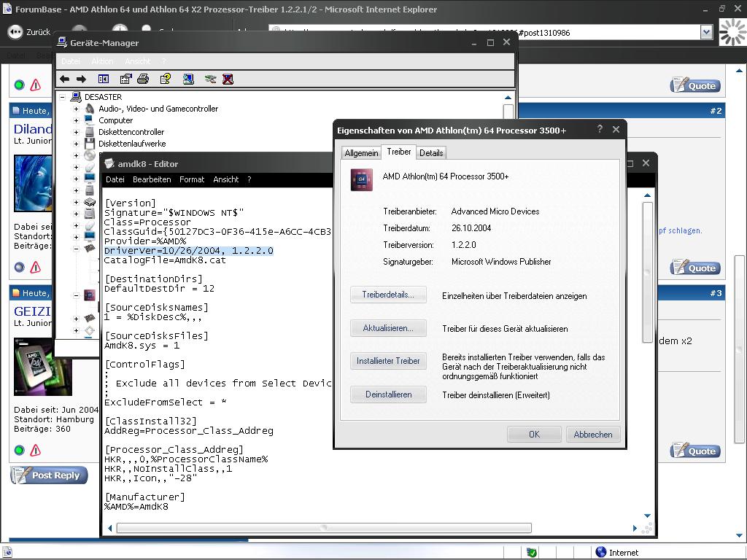The image size is (747, 560).
Task: Switch to the Treiber tab
Action: (x=399, y=152)
